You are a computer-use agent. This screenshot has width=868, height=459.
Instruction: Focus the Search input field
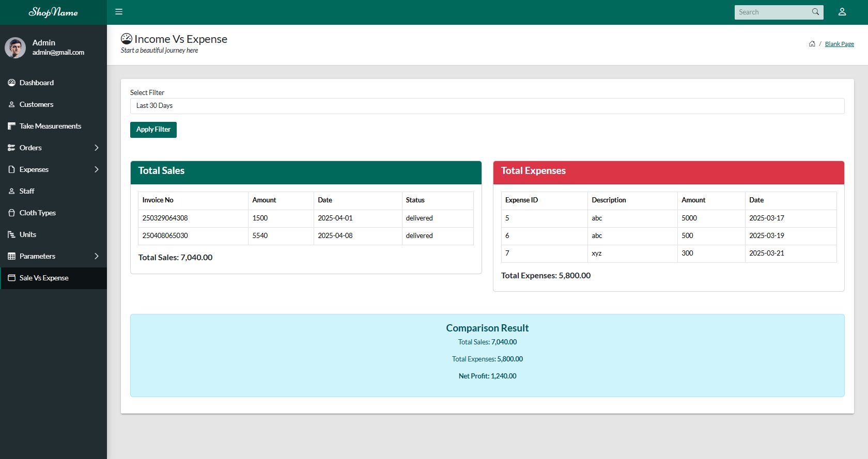point(772,12)
